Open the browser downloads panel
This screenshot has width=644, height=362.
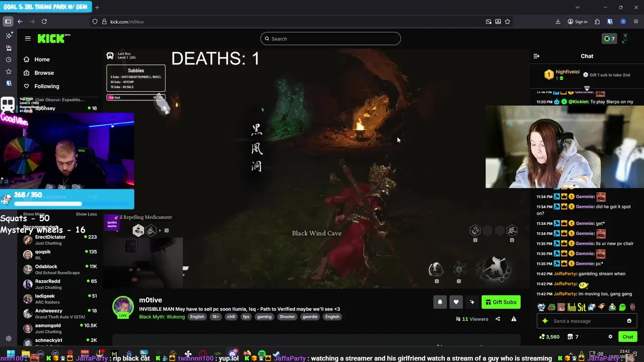pos(558,22)
